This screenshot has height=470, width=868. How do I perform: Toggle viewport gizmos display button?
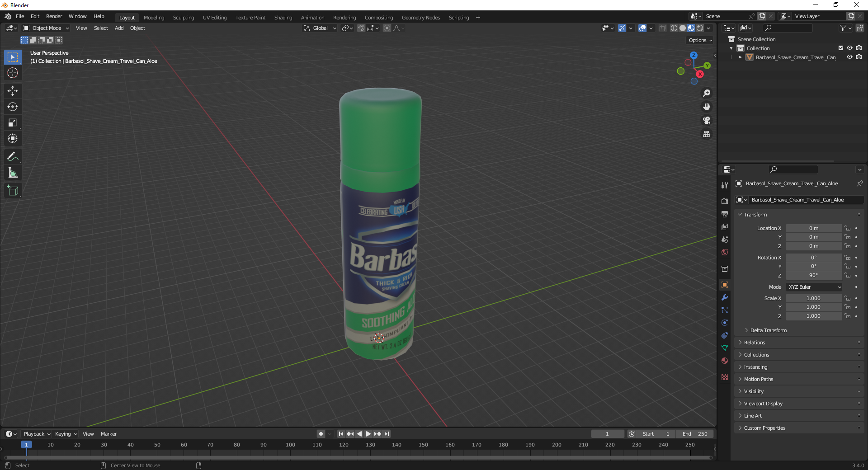click(622, 28)
